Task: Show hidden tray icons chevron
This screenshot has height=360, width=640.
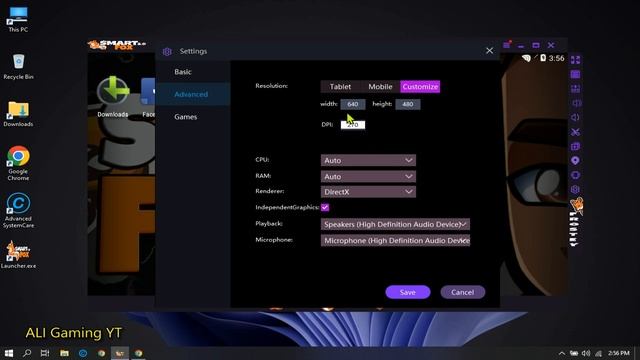Action: tap(562, 353)
